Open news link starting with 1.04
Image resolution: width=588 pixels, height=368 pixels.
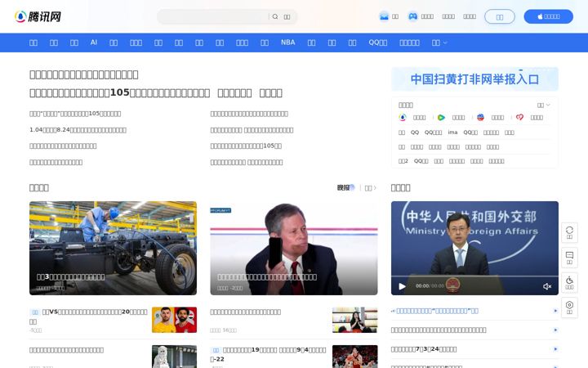pos(78,129)
